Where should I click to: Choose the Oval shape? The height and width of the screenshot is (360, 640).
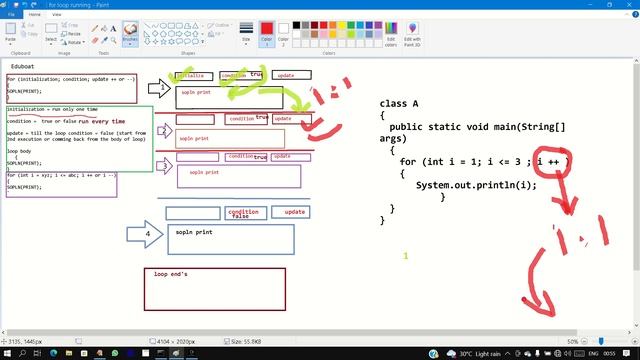tap(163, 26)
